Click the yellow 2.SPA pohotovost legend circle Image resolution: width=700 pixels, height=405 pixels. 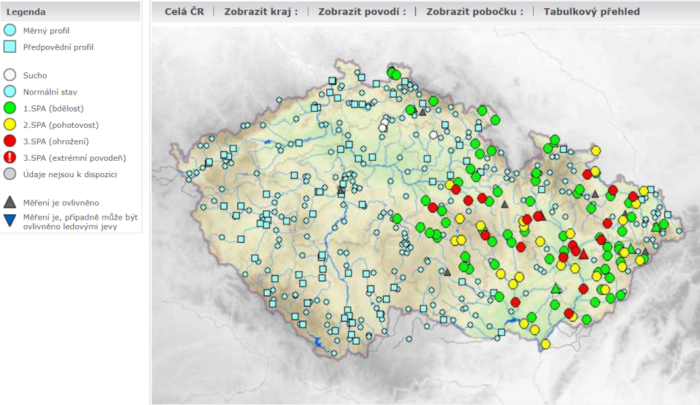[x=10, y=125]
